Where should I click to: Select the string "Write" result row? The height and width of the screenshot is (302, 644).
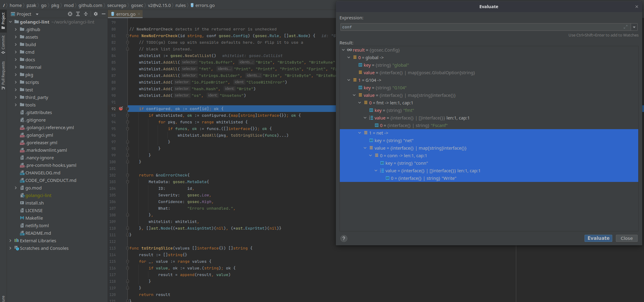[489, 178]
